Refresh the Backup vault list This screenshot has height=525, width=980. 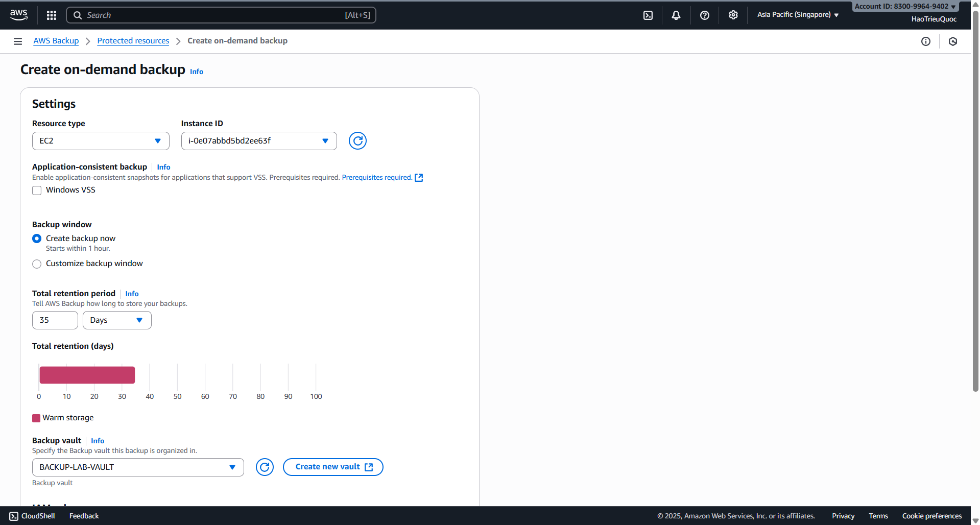(x=265, y=467)
